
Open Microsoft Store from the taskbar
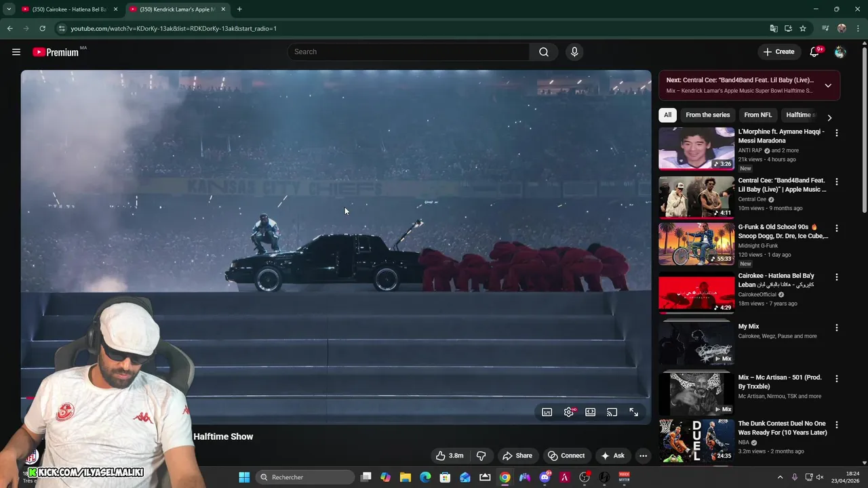445,477
